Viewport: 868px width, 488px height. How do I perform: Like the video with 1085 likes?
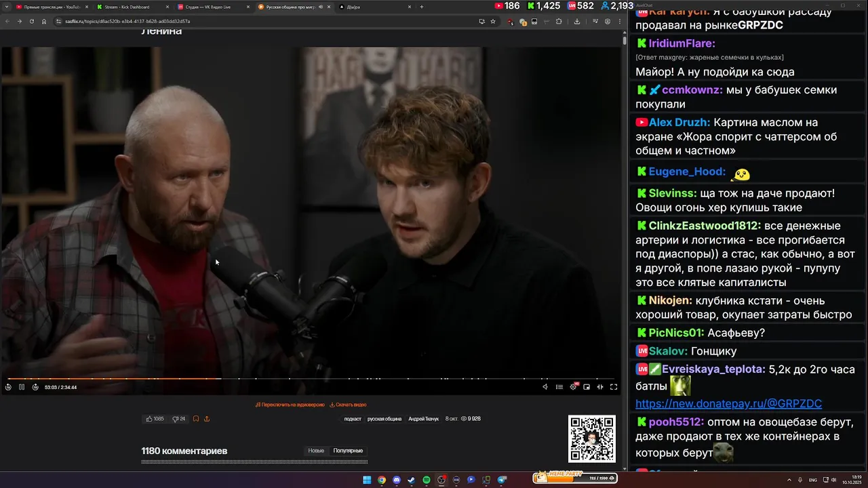155,419
